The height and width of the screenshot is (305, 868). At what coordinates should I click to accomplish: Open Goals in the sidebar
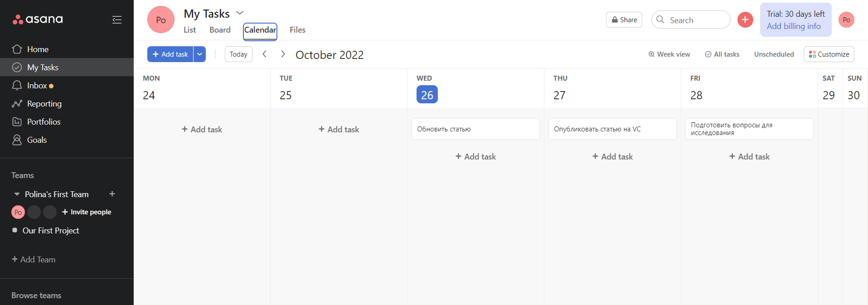[x=37, y=140]
